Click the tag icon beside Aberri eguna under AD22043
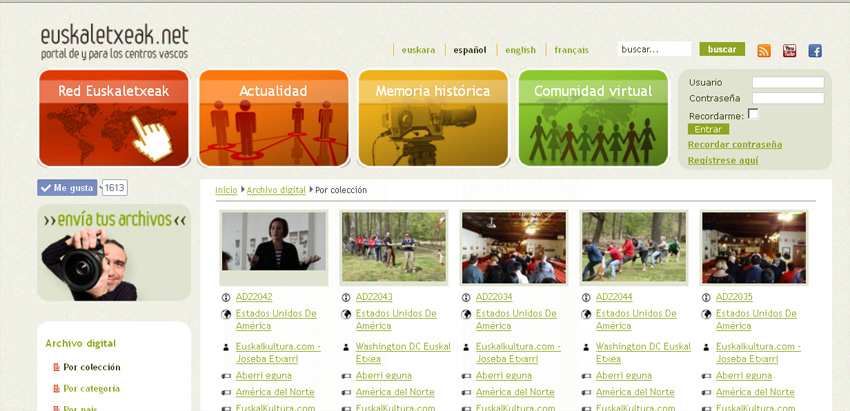850x411 pixels. pyautogui.click(x=346, y=376)
